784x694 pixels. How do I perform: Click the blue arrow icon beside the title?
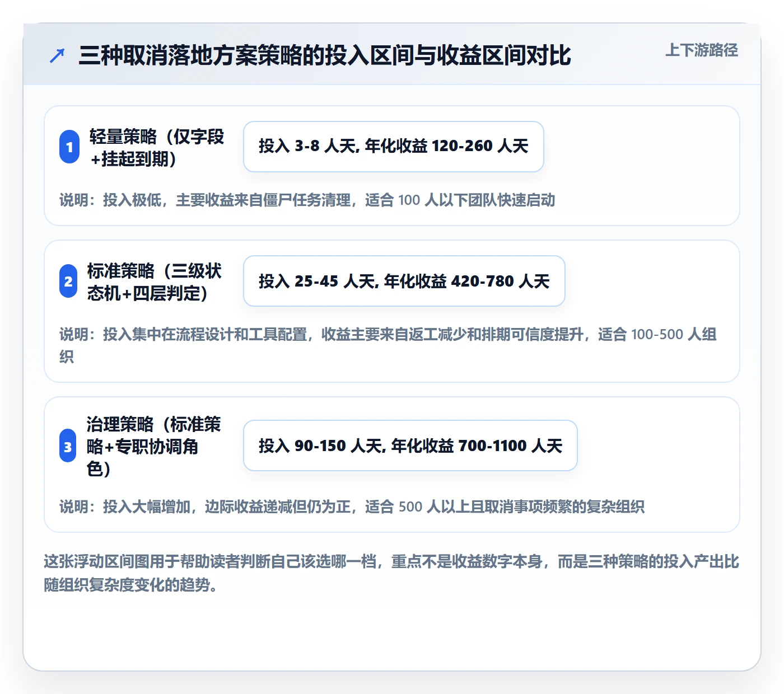point(57,55)
